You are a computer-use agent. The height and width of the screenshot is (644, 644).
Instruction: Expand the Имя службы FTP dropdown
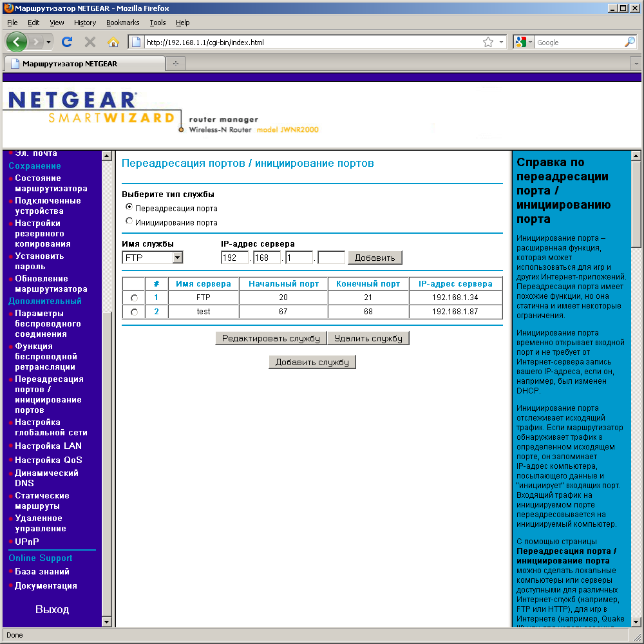(x=177, y=258)
